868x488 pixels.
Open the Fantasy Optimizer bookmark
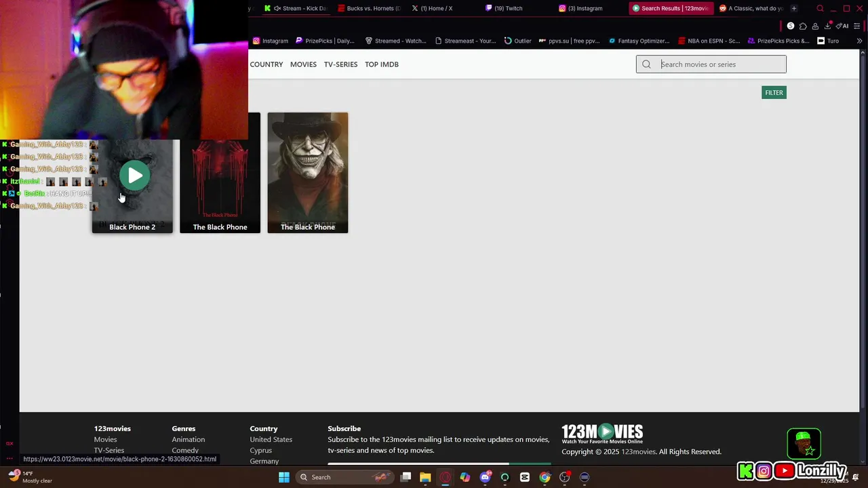[639, 41]
